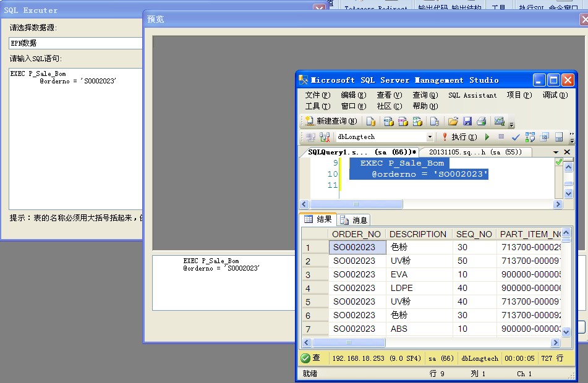Image resolution: width=588 pixels, height=383 pixels.
Task: Open the 文件(F) menu
Action: (x=318, y=95)
